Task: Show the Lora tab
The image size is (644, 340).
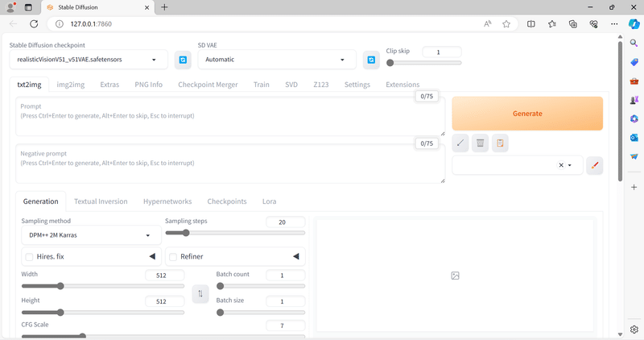Action: [x=269, y=201]
